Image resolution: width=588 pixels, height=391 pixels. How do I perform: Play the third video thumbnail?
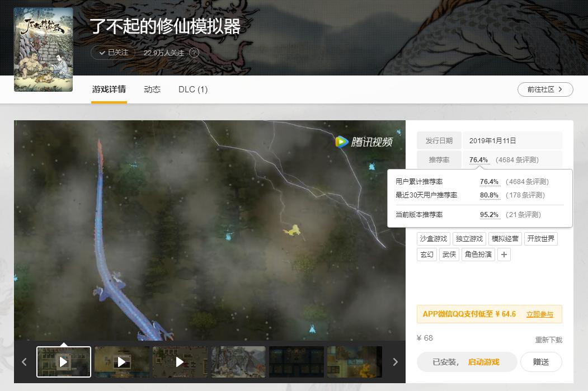pos(180,362)
